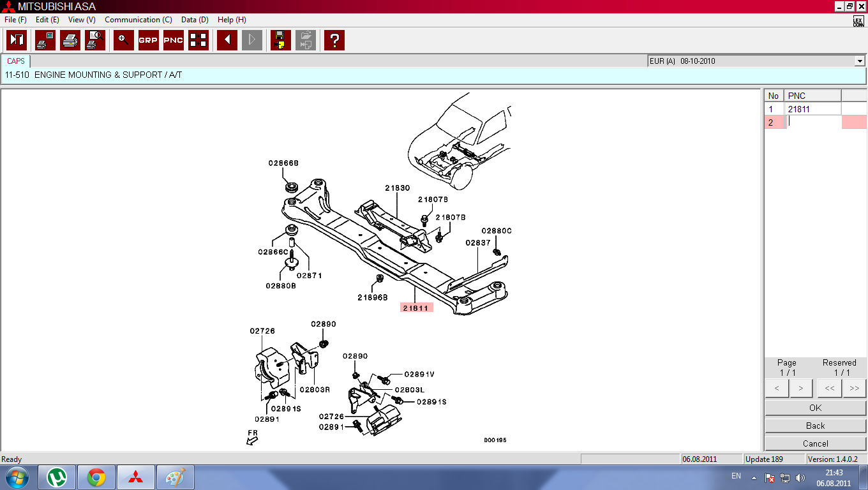This screenshot has width=868, height=490.
Task: Click the 11-510 ENGINE MOUNTING & SUPPORT heading
Action: (93, 75)
